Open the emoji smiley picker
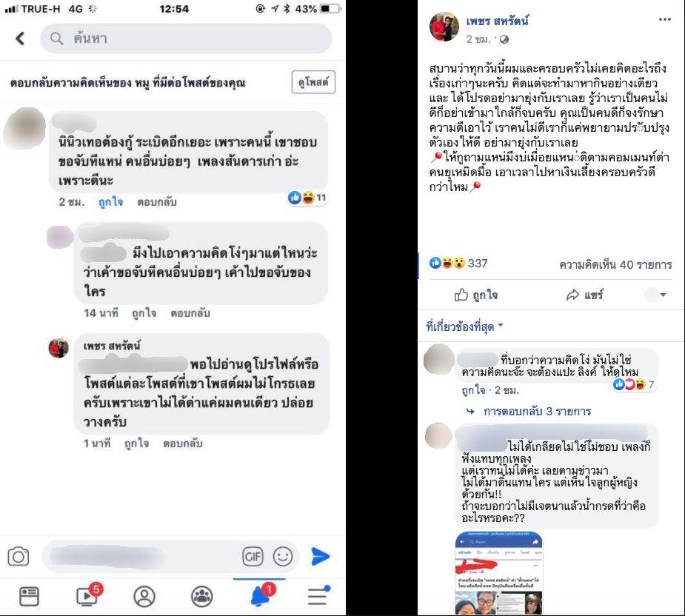685x616 pixels. click(283, 557)
